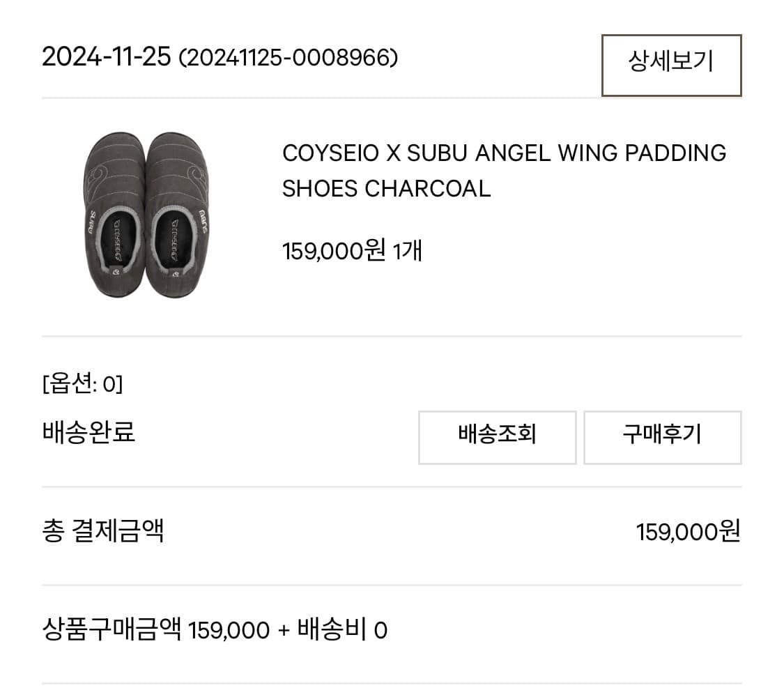Click the 배송완료 delivery status label

pos(89,432)
